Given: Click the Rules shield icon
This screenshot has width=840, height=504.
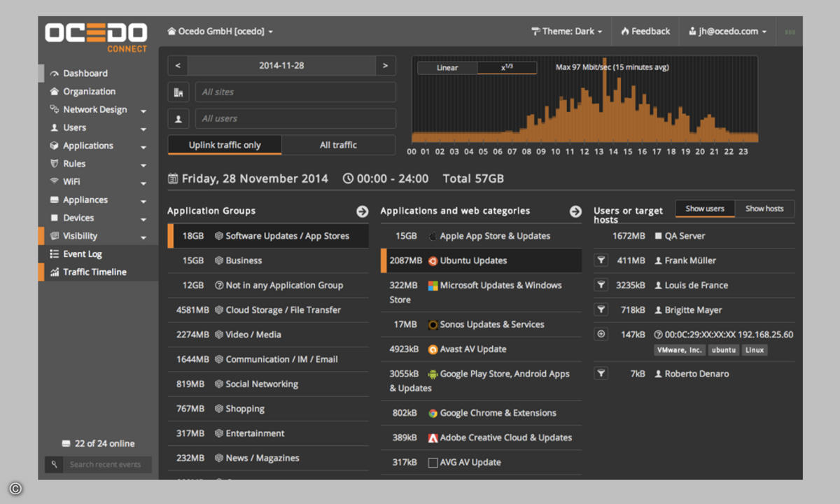Looking at the screenshot, I should [x=55, y=164].
